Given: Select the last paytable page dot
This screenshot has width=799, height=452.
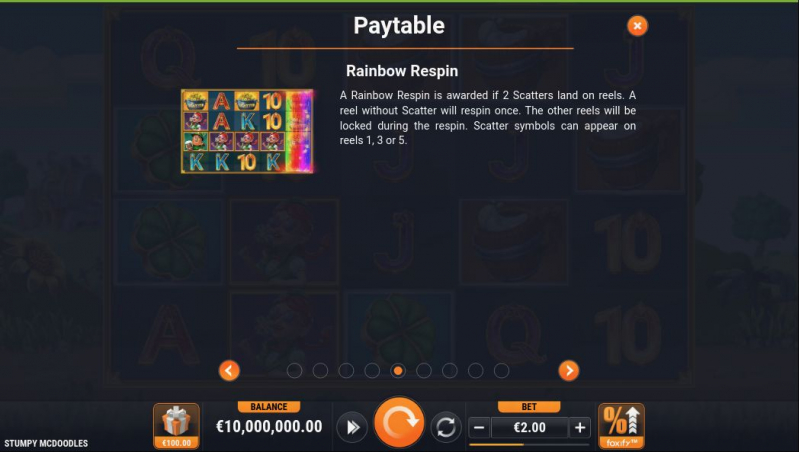Looking at the screenshot, I should 501,370.
